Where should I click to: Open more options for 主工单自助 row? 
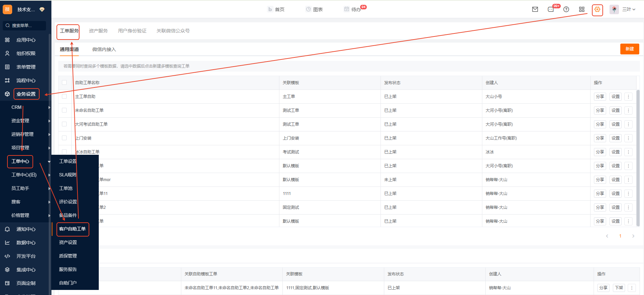628,97
